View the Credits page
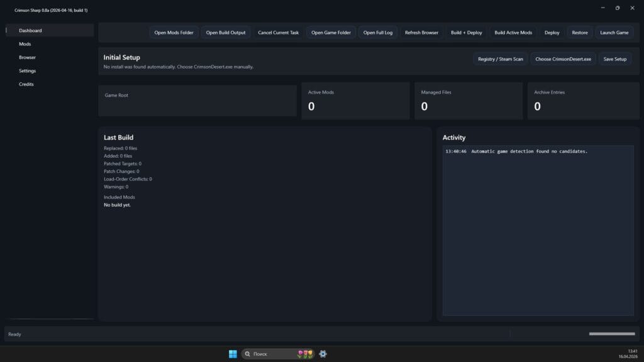Image resolution: width=644 pixels, height=362 pixels. click(50, 84)
